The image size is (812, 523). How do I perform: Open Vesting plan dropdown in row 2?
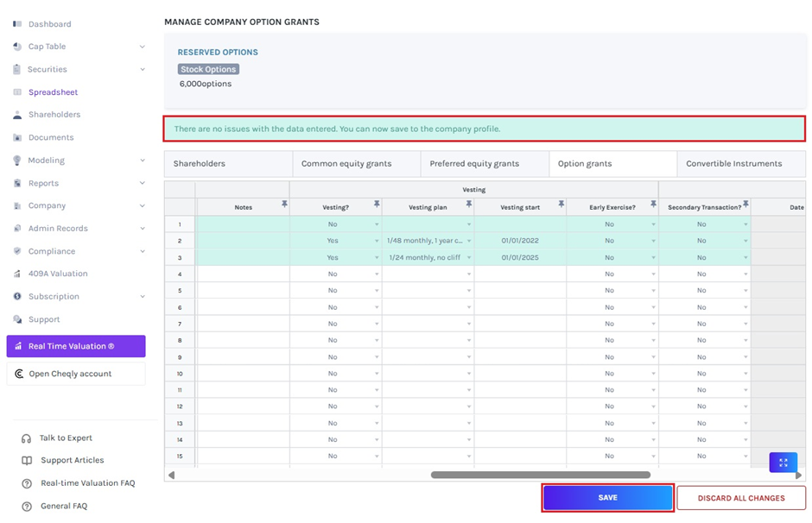coord(469,241)
